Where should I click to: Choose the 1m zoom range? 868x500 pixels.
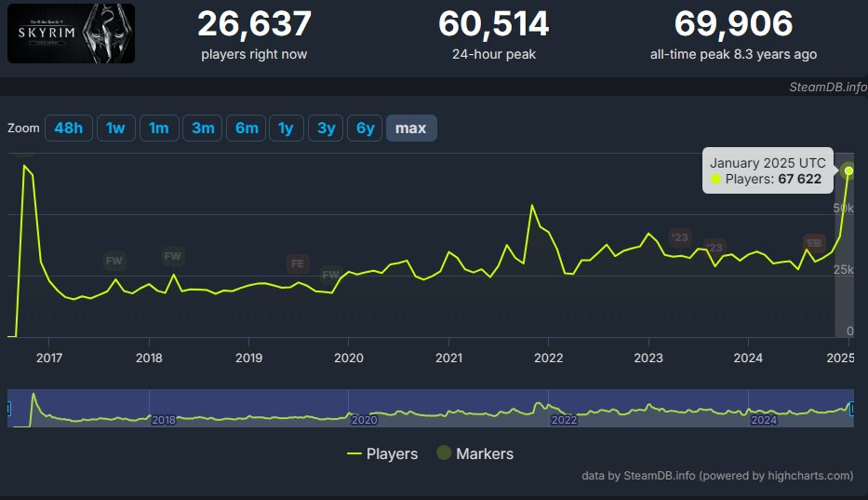(159, 128)
